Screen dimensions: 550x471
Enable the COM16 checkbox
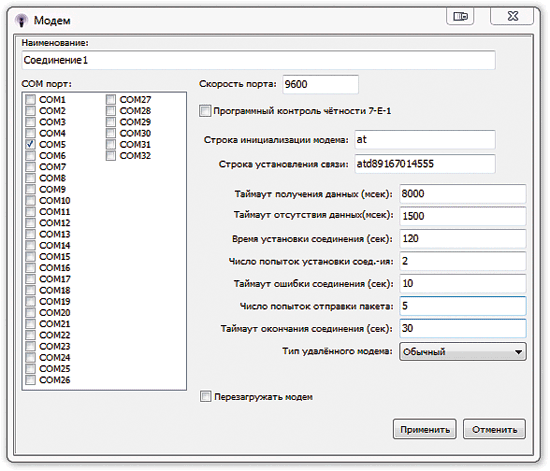pyautogui.click(x=31, y=268)
